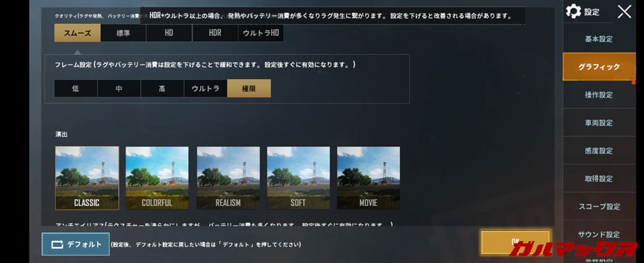Select ウルトラHD quality option

pos(261,33)
